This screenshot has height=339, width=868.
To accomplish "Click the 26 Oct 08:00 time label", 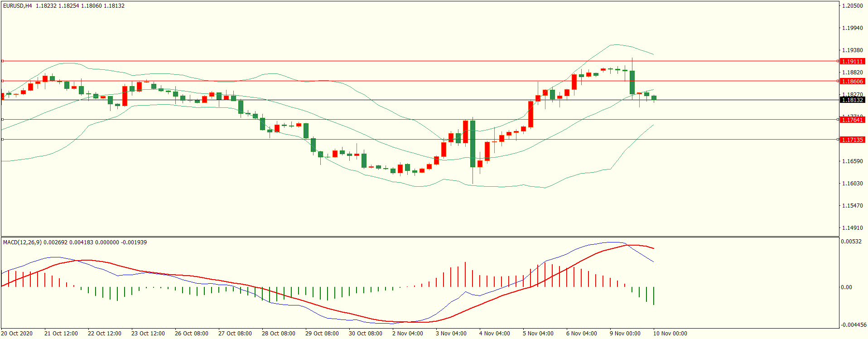I will tap(192, 334).
